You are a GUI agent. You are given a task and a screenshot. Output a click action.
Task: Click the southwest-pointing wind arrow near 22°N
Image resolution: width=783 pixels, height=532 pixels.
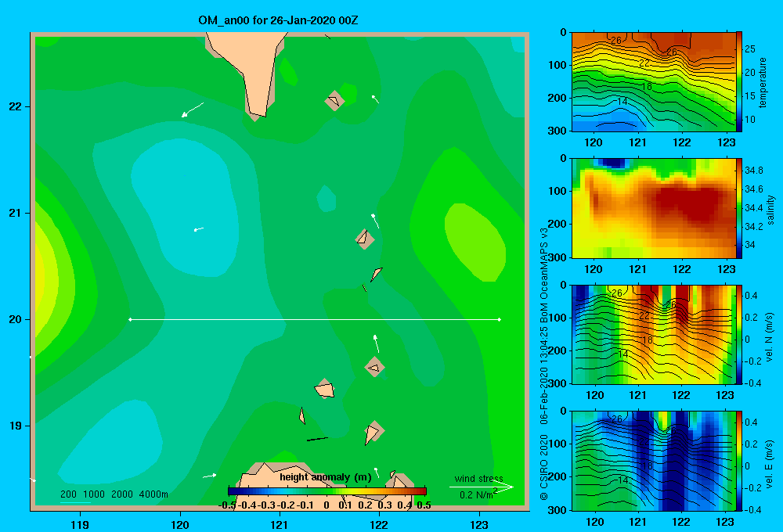click(193, 110)
